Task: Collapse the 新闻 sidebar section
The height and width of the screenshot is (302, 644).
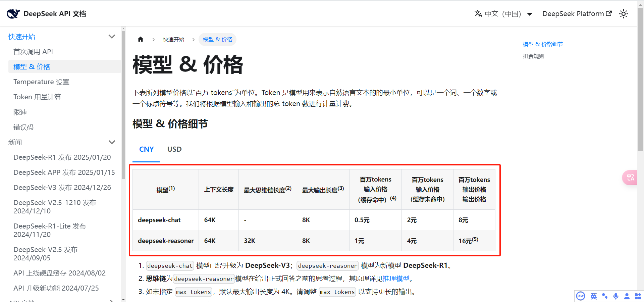Action: pyautogui.click(x=112, y=142)
